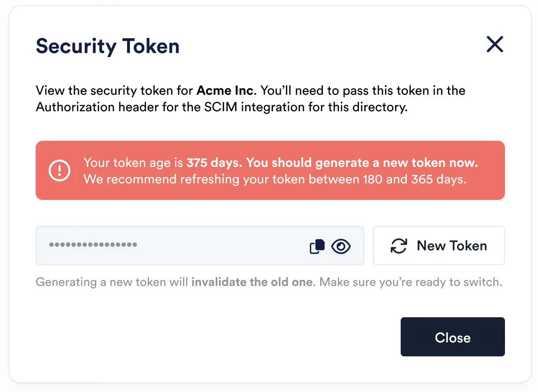Image resolution: width=538 pixels, height=392 pixels.
Task: Click the 'Make sure you're ready to switch' text
Action: 411,282
